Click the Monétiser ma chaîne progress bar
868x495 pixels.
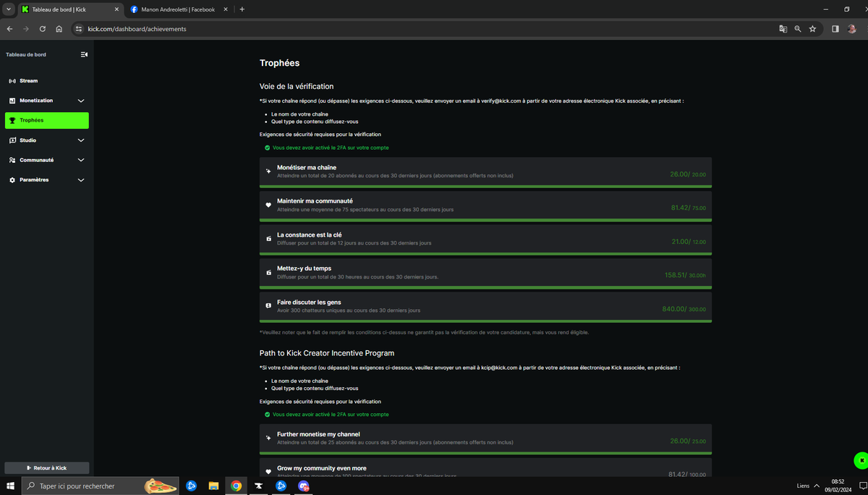(x=485, y=187)
